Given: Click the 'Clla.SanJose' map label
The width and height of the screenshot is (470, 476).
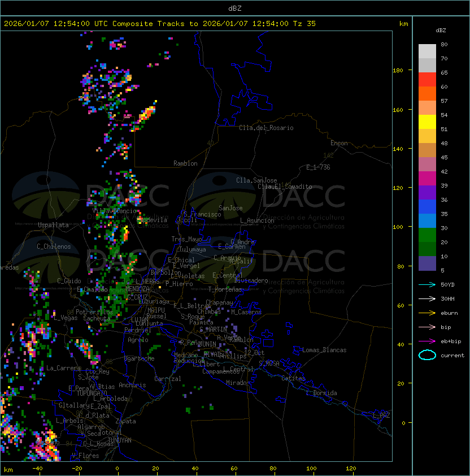Looking at the screenshot, I should 256,180.
